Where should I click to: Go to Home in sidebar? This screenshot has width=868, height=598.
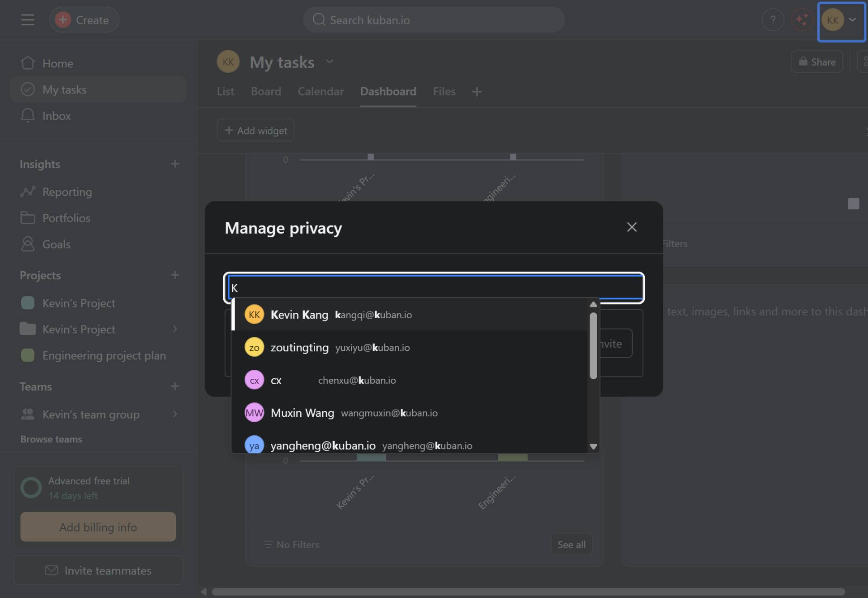coord(98,63)
